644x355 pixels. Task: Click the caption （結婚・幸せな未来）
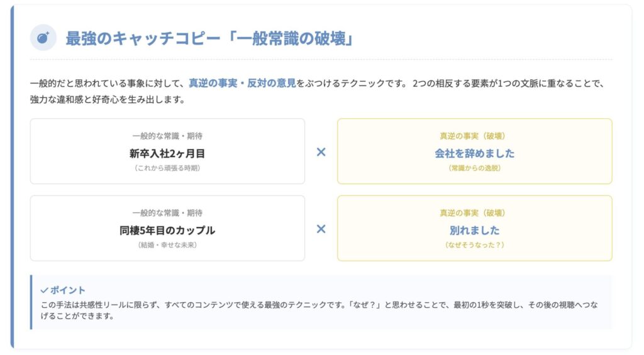[167, 245]
